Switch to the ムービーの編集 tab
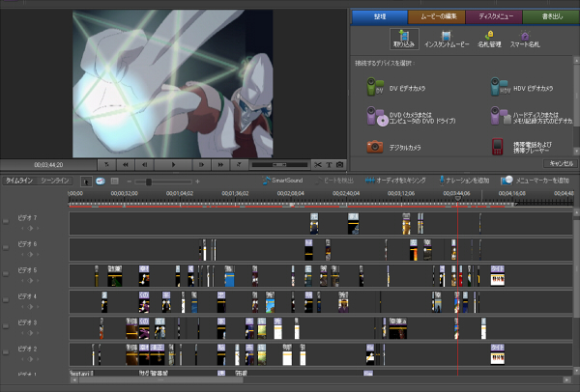This screenshot has width=580, height=392. click(x=437, y=16)
